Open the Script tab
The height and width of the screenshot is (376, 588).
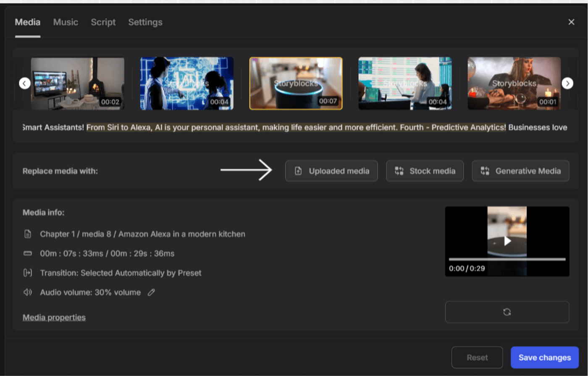(x=103, y=22)
